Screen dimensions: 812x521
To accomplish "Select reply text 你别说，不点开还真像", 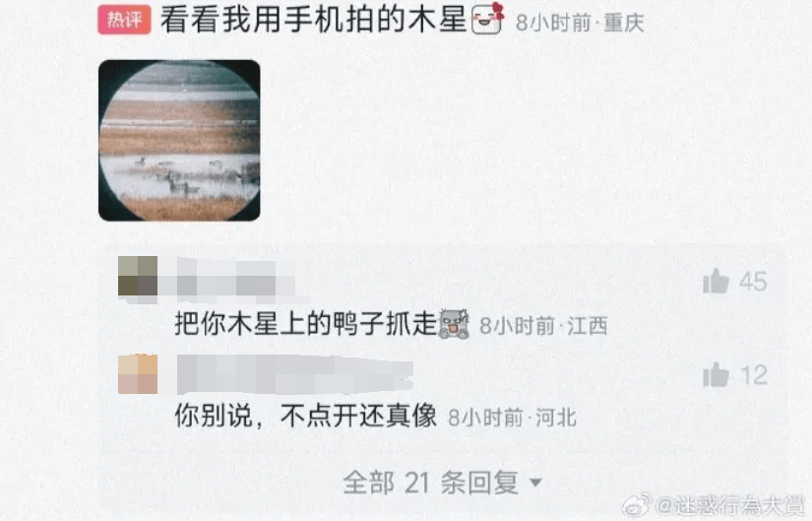I will click(306, 417).
